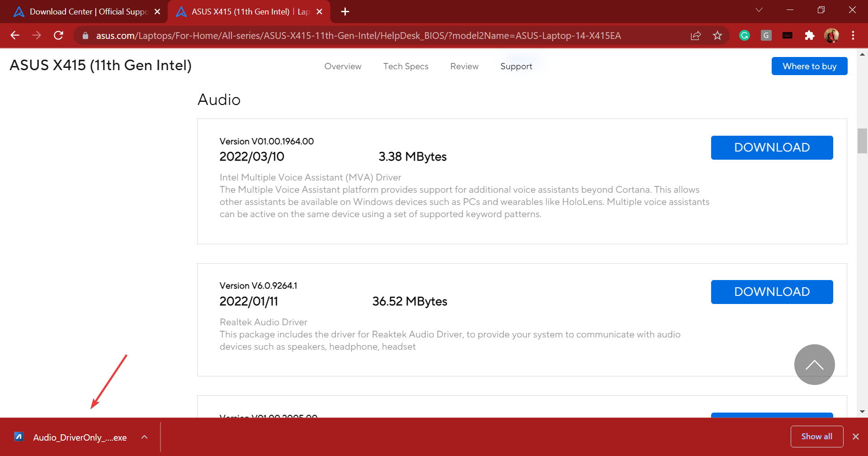Click the Intel Multiple Voice Assistant label
The image size is (868, 456).
pos(310,177)
